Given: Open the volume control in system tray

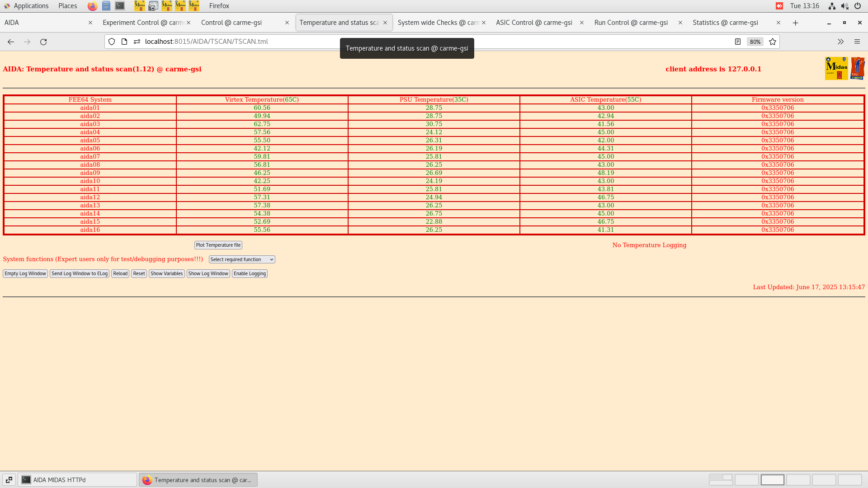Looking at the screenshot, I should [844, 6].
